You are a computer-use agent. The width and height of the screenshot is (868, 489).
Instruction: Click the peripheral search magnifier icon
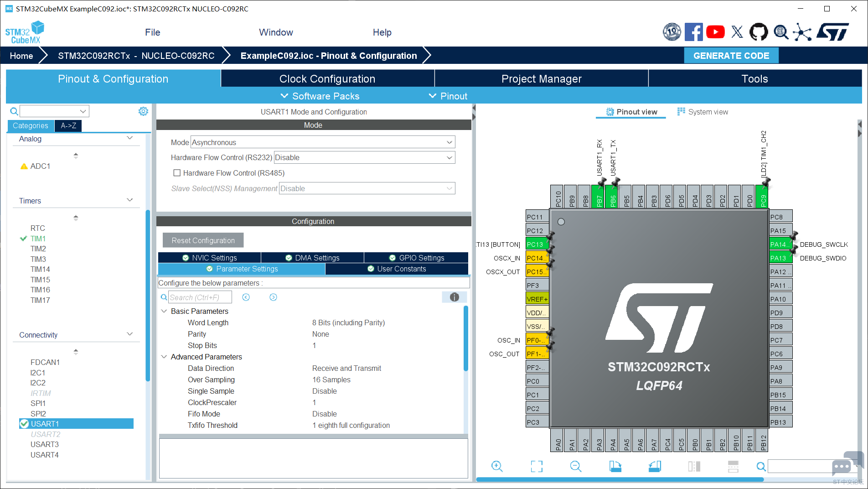click(14, 111)
